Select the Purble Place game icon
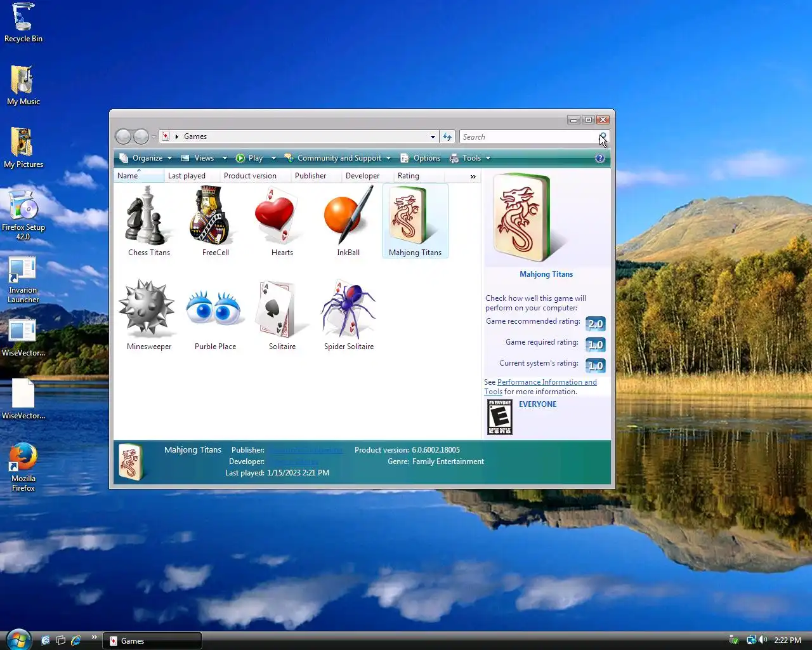 [x=215, y=308]
